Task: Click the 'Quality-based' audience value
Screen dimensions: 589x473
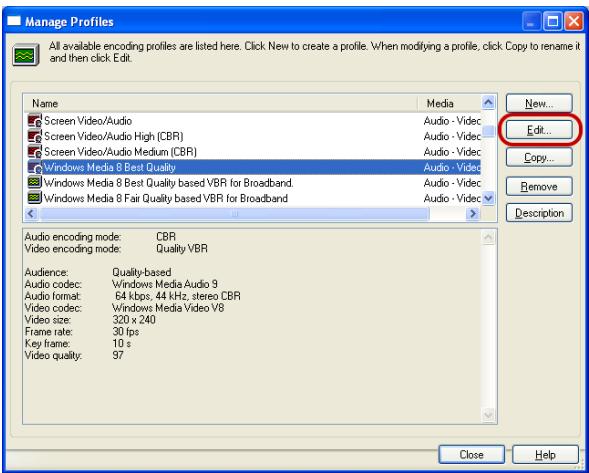Action: [x=142, y=272]
